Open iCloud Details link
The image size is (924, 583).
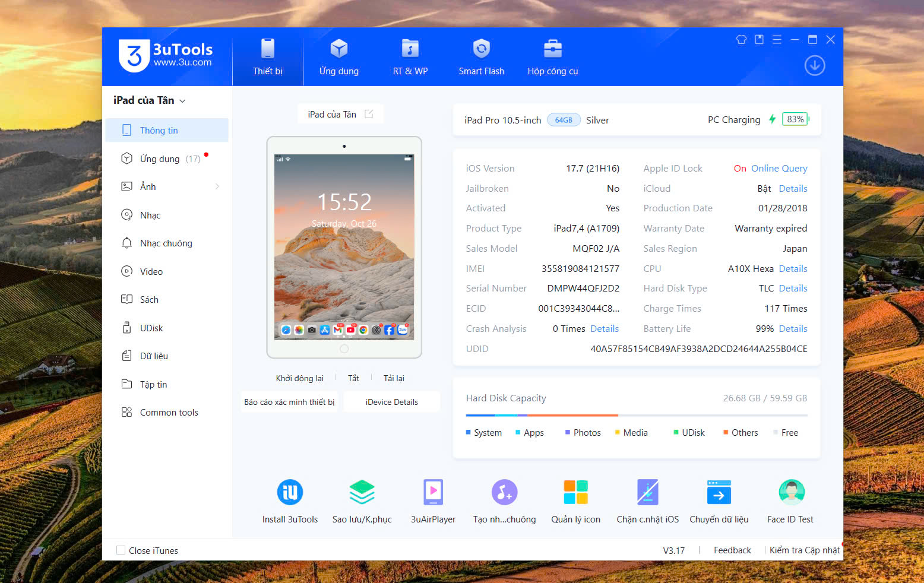793,188
